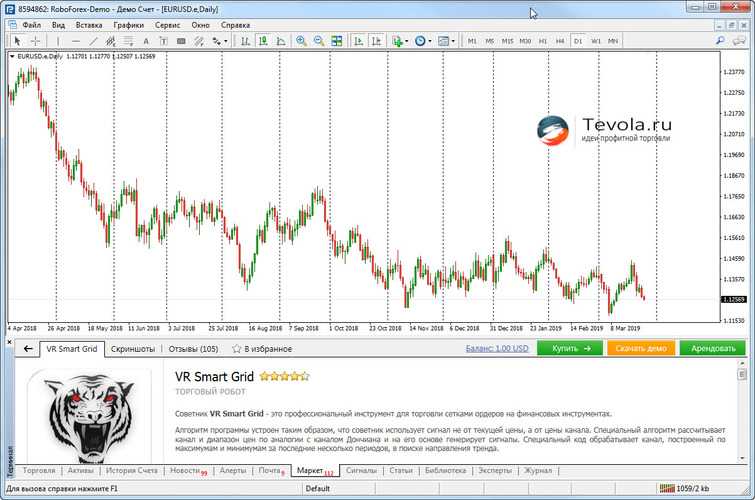Open the search magnifier in the toolbar

click(720, 41)
